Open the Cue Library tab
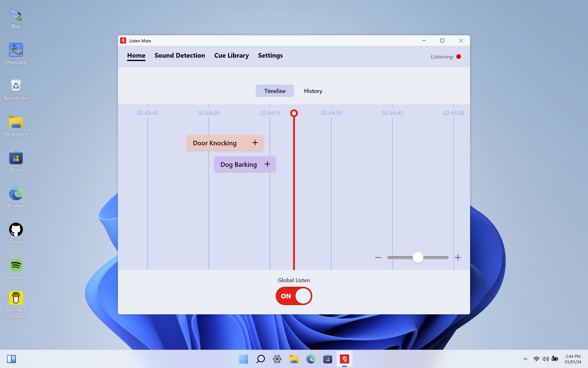This screenshot has height=368, width=588. pyautogui.click(x=232, y=56)
